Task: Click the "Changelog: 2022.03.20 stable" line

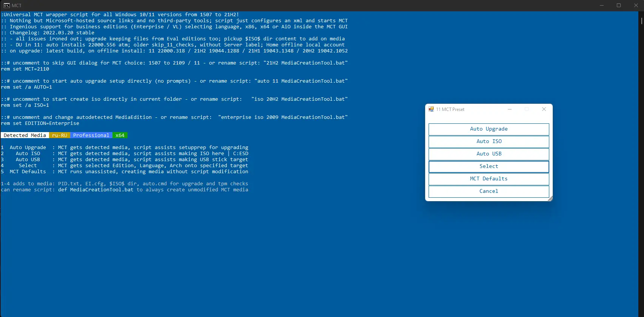Action: [x=48, y=33]
